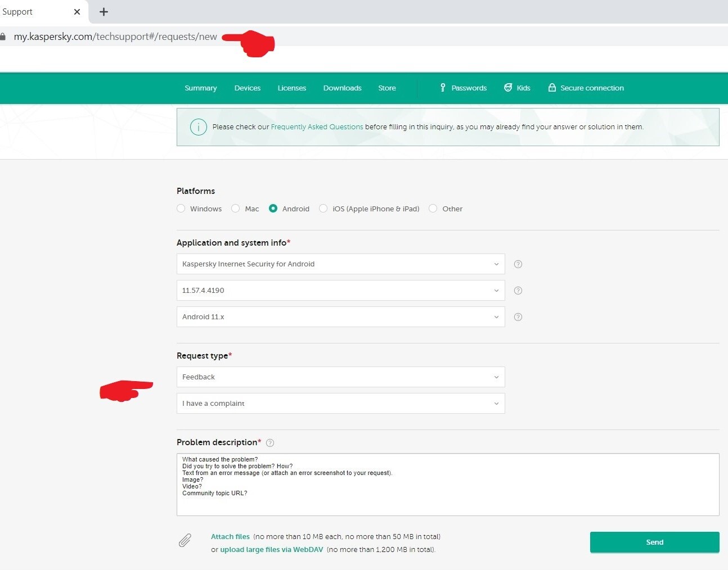Click the Secure connection lock icon

click(x=552, y=88)
